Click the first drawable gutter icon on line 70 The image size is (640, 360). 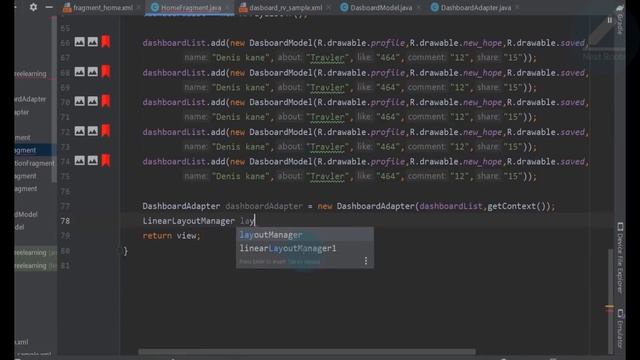pyautogui.click(x=80, y=101)
